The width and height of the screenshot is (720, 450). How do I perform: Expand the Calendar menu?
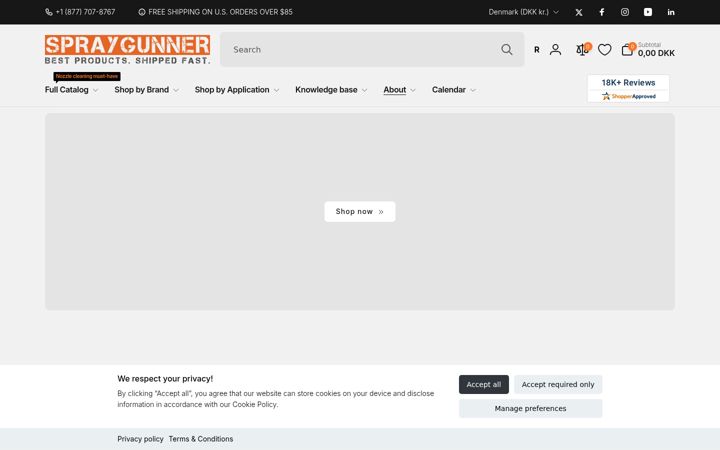click(x=453, y=90)
